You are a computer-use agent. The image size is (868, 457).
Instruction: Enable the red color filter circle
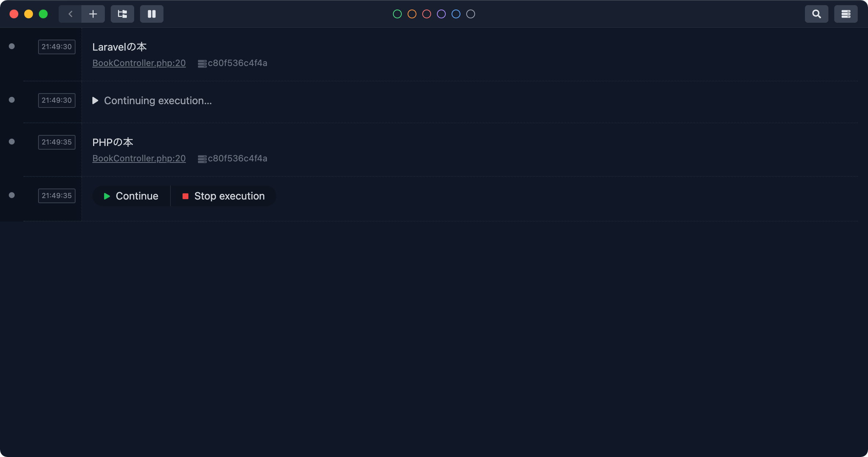426,14
